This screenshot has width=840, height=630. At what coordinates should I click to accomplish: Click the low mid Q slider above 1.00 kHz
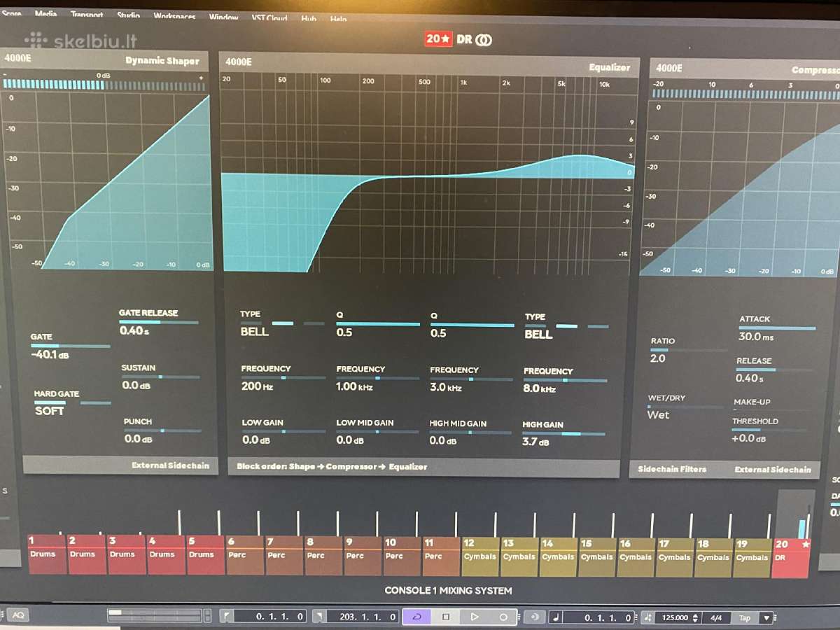pos(378,324)
